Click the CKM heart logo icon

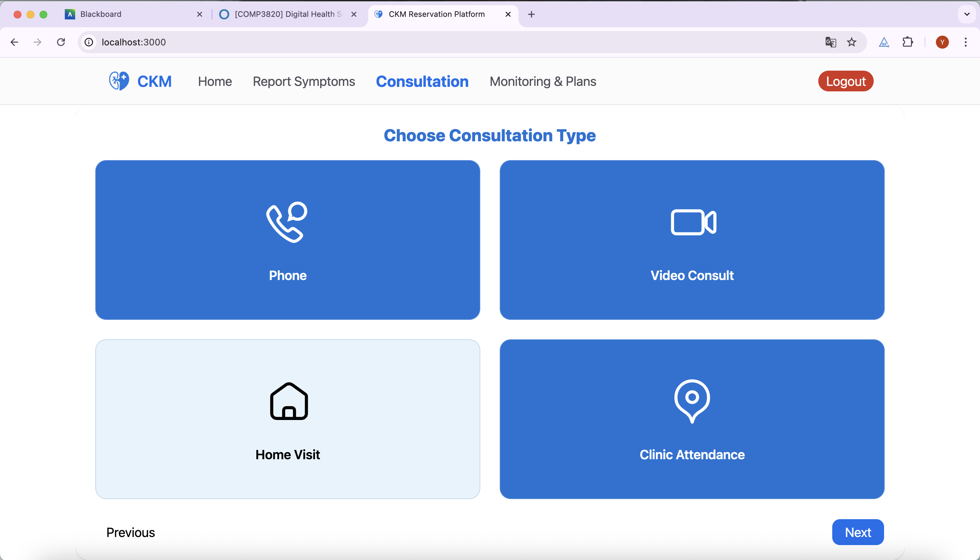[x=119, y=81]
